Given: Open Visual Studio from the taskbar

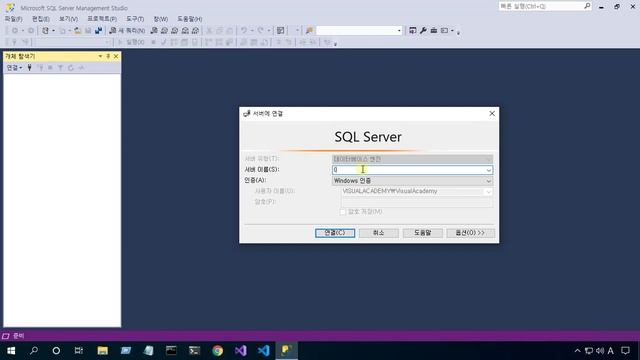Looking at the screenshot, I should tap(240, 350).
